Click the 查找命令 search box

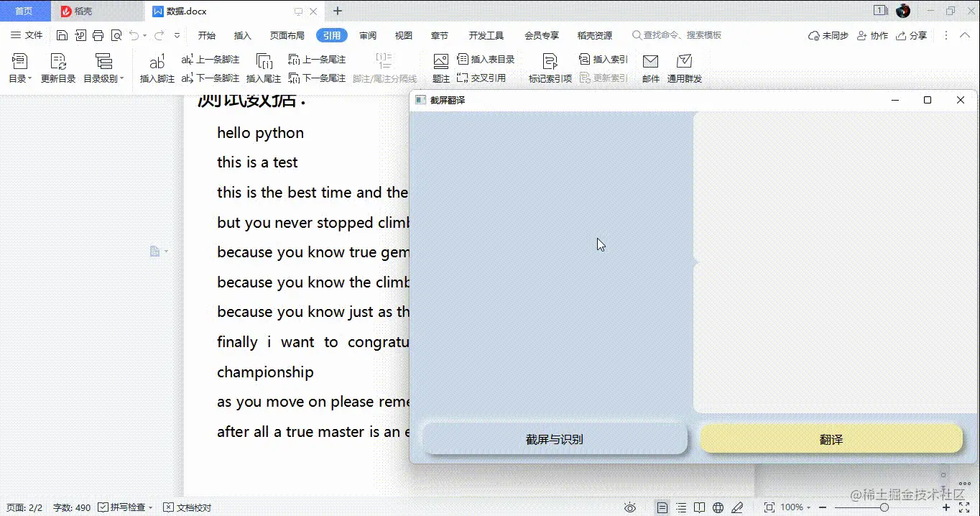point(677,35)
